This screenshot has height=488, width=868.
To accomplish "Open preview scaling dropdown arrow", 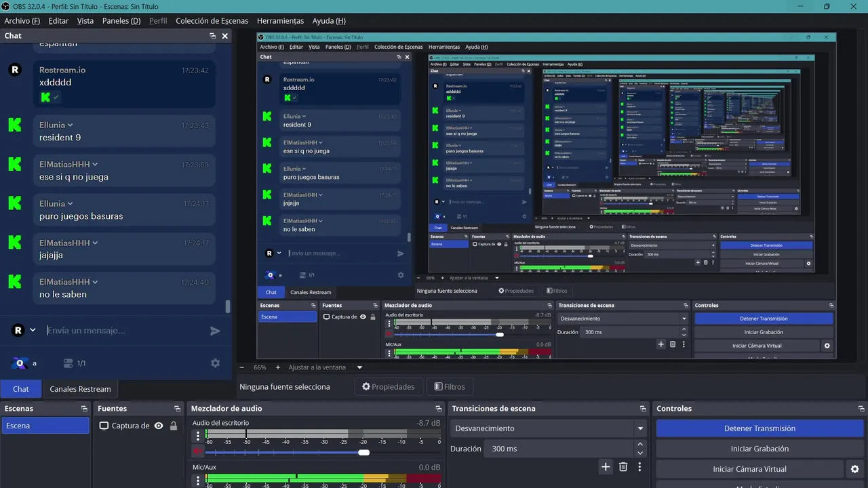I will 359,367.
